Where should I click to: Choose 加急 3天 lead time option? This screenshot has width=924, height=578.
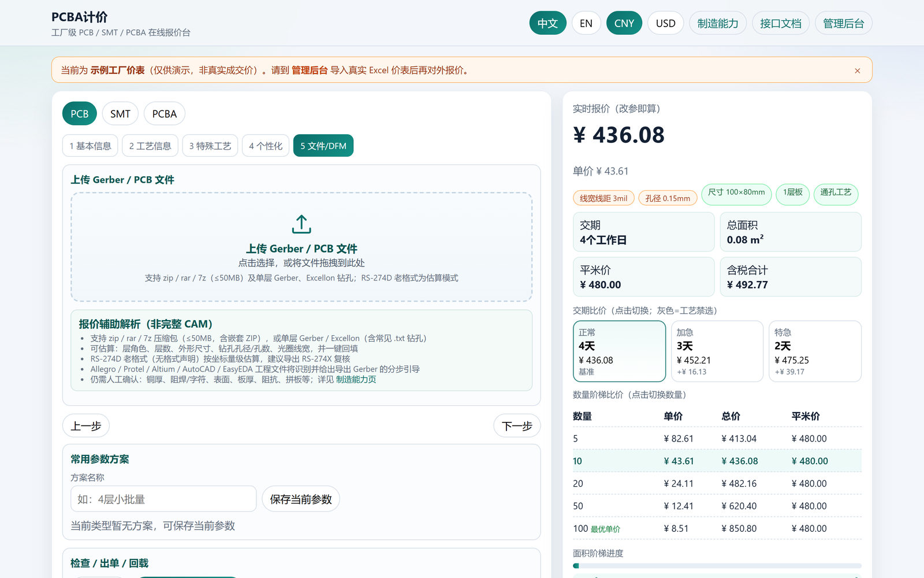point(717,351)
